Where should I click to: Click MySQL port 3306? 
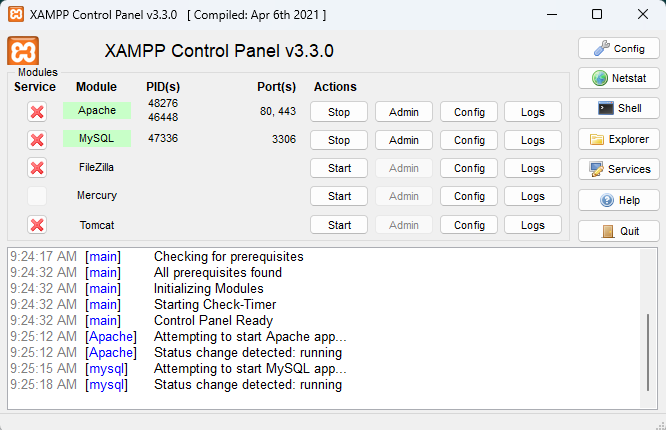coord(284,139)
